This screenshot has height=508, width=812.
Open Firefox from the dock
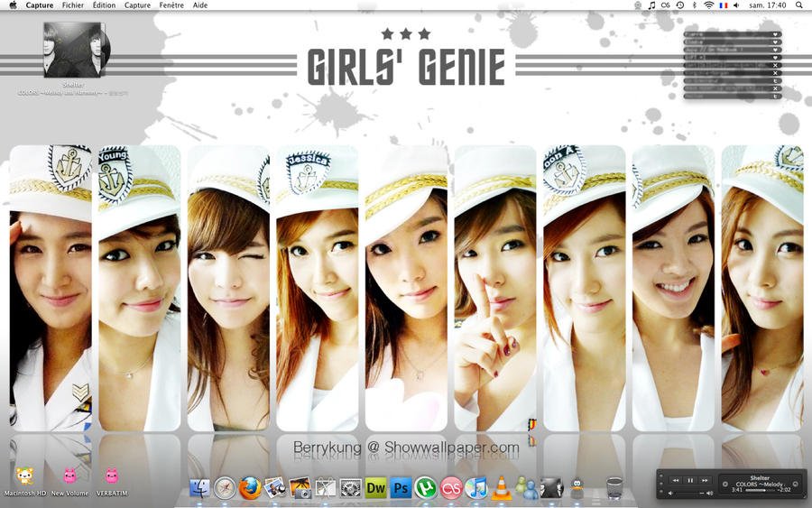click(x=250, y=489)
